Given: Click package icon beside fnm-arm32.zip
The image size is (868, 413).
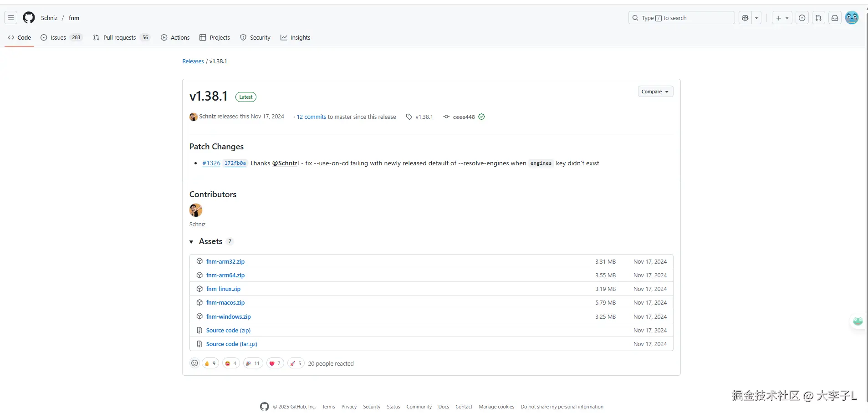Looking at the screenshot, I should (199, 261).
